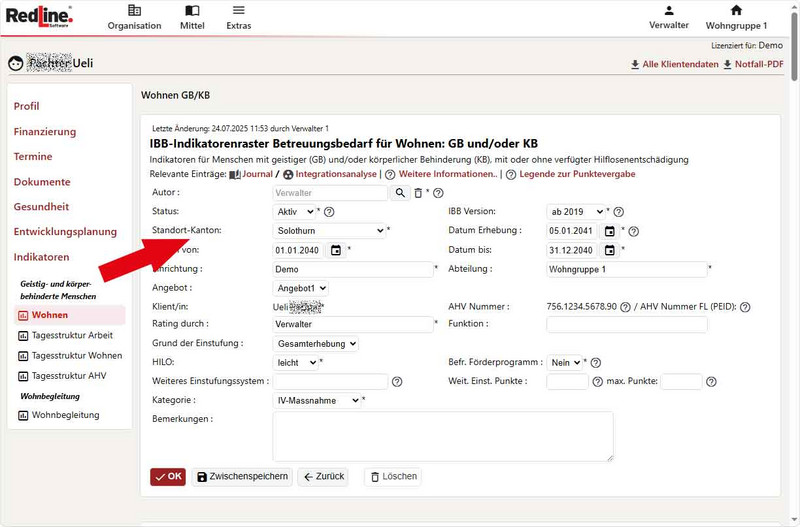Expand the Kategorie IV-Massnahme dropdown
800x527 pixels.
[x=317, y=401]
